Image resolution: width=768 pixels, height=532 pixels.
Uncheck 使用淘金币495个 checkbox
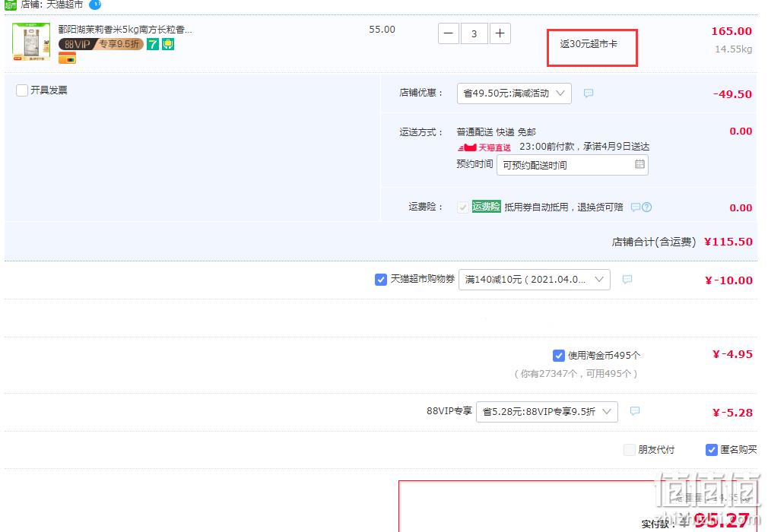point(558,356)
